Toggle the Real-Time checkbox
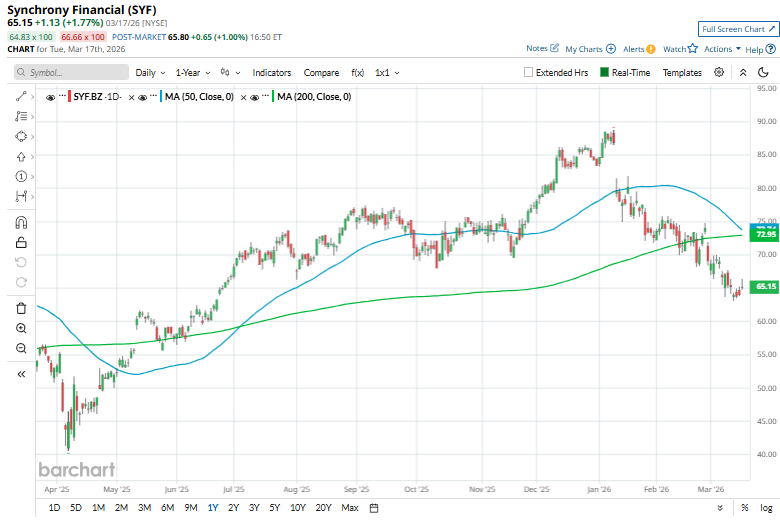Screen dimensions: 780x523 [605, 73]
